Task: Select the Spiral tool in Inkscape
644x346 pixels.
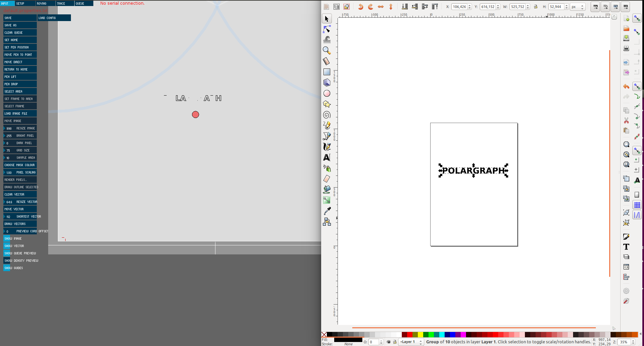Action: (327, 115)
